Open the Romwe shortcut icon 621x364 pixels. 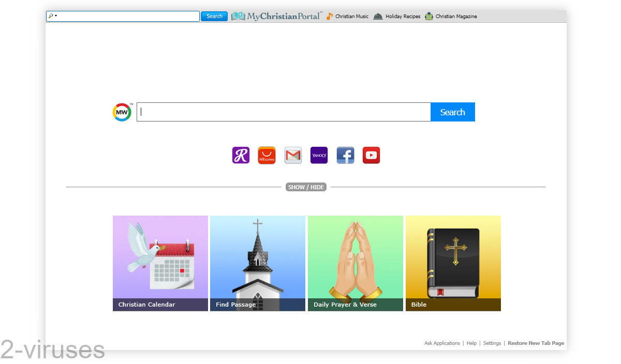point(240,155)
